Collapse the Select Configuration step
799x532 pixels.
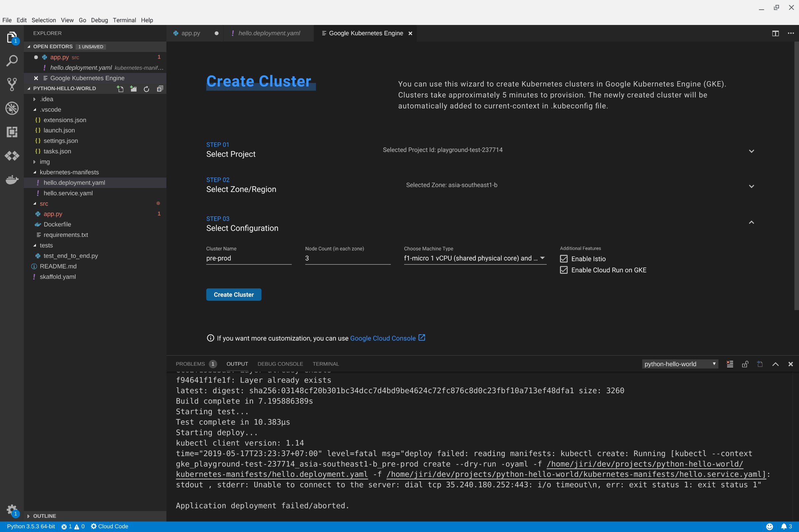tap(751, 222)
